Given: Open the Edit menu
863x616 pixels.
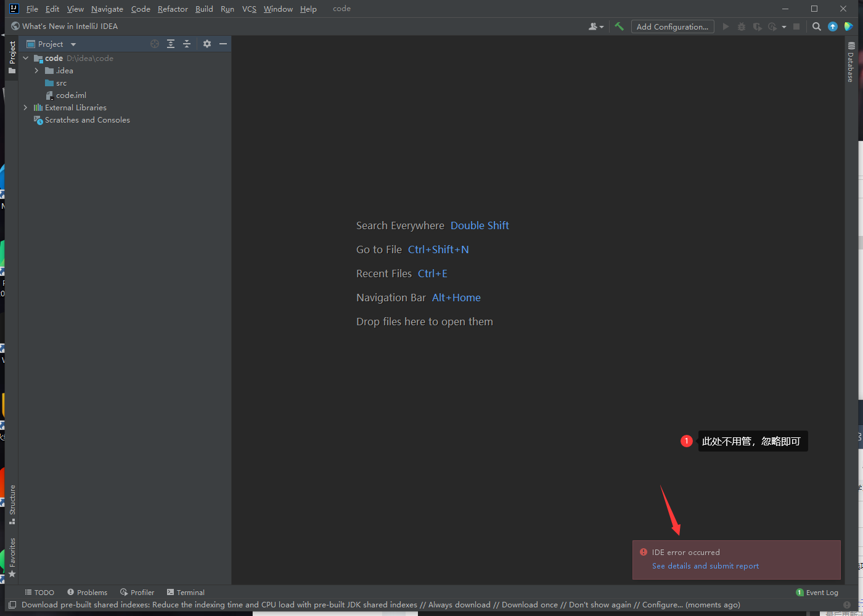Looking at the screenshot, I should tap(52, 9).
